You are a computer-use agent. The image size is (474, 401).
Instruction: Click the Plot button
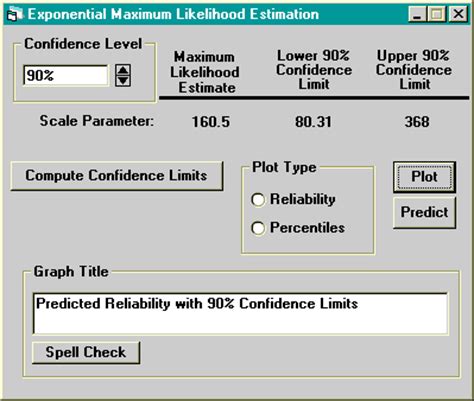coord(424,177)
